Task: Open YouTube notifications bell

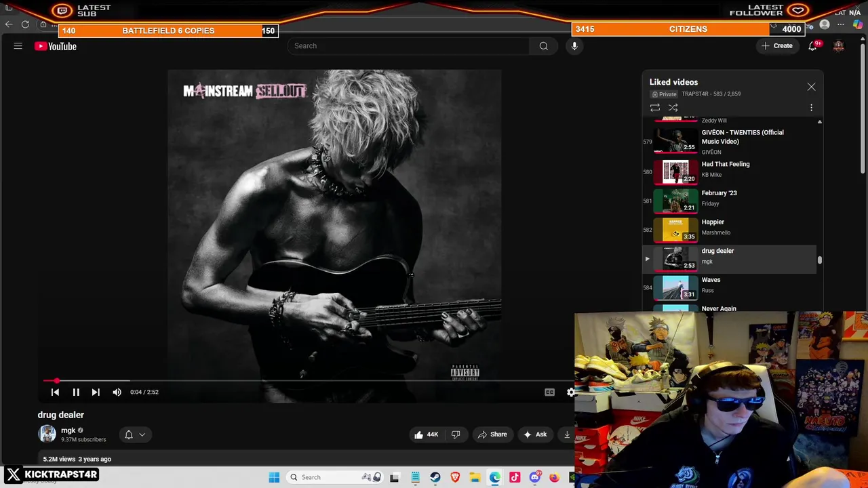Action: 812,46
